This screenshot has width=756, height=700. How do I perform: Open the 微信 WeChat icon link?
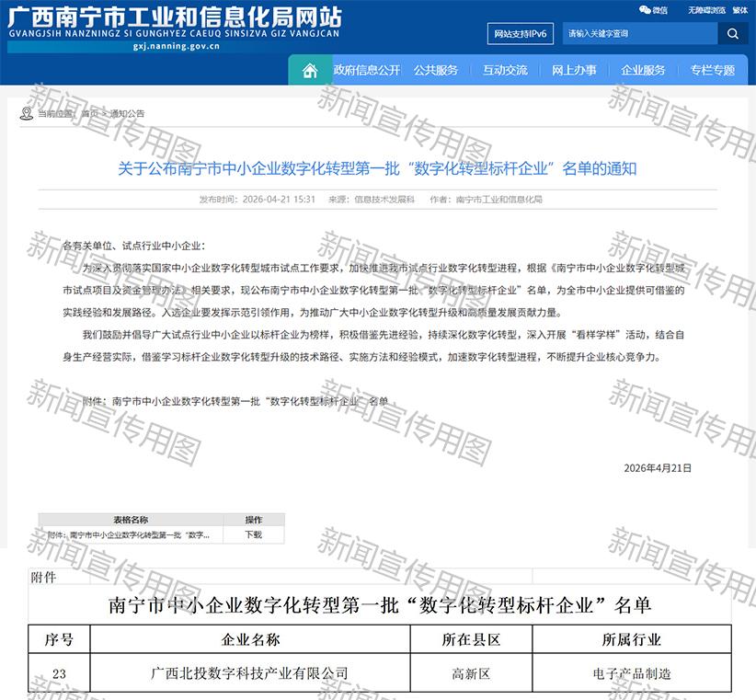(653, 9)
